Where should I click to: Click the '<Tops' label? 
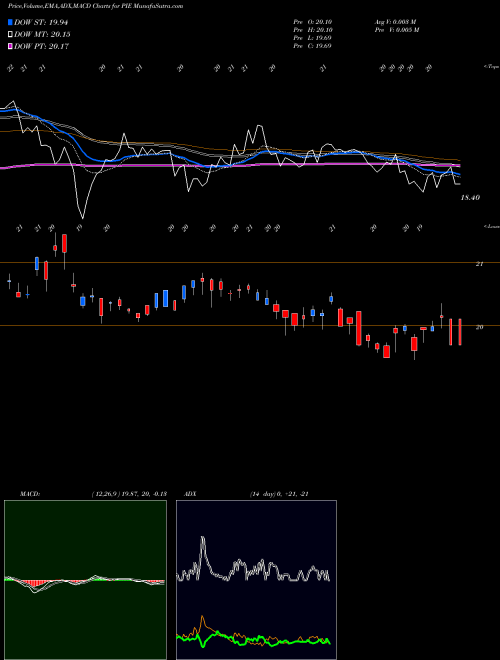click(491, 67)
